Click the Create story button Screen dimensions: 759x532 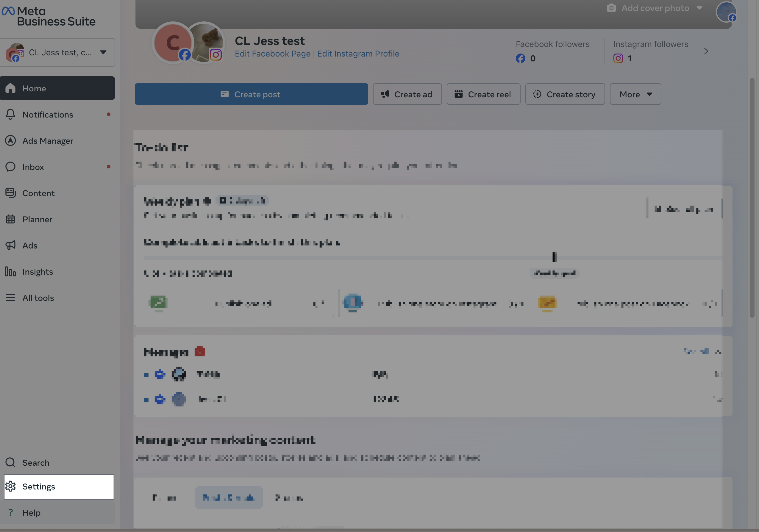pyautogui.click(x=565, y=94)
